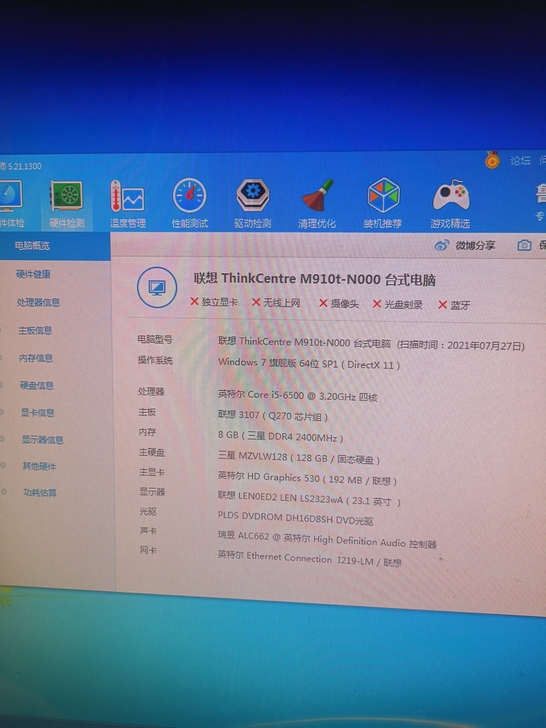Click the 无线上网 missing-feature indicator
The width and height of the screenshot is (546, 728).
[x=276, y=303]
